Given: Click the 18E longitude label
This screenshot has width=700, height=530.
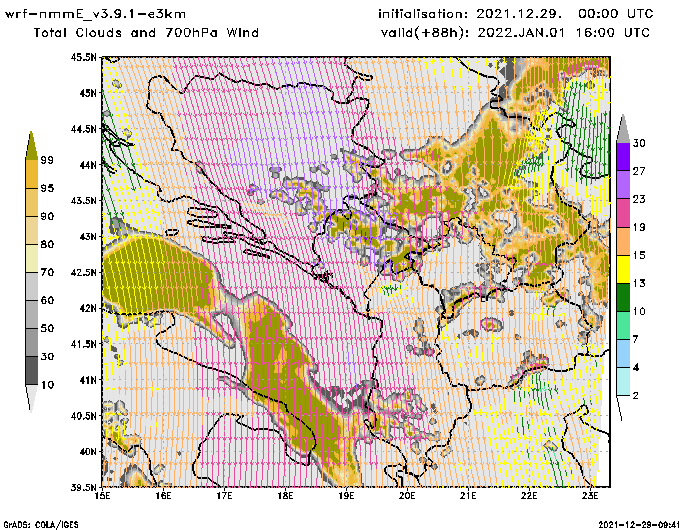Looking at the screenshot, I should pyautogui.click(x=285, y=496).
